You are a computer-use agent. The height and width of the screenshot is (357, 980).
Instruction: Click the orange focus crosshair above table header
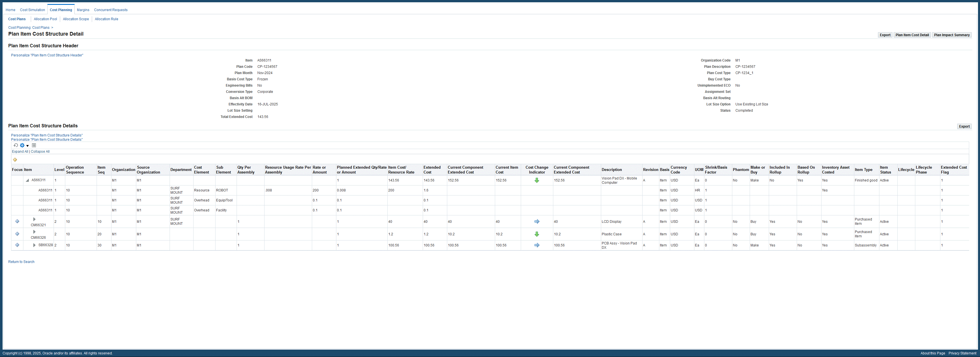[15, 160]
